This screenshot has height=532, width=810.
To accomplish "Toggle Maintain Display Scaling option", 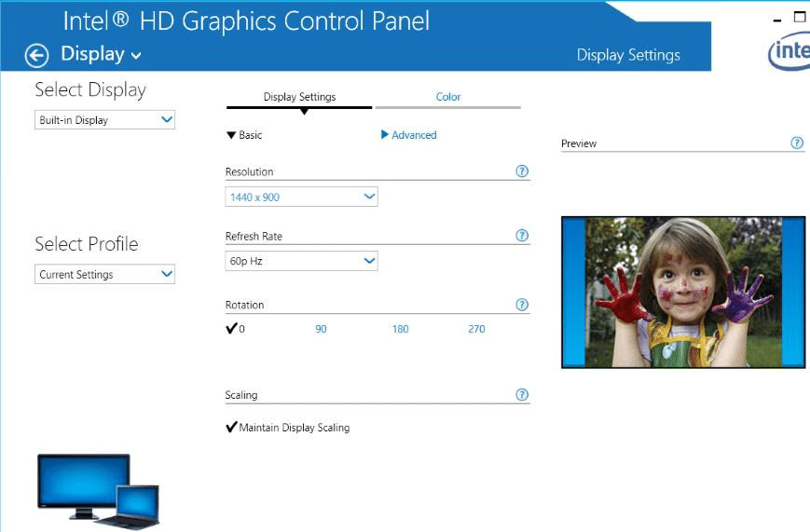I will point(288,427).
